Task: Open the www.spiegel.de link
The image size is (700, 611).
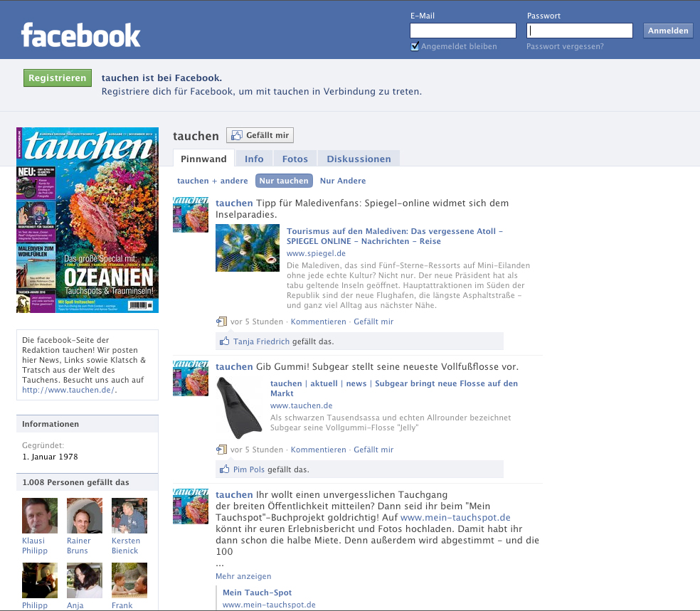Action: [316, 253]
